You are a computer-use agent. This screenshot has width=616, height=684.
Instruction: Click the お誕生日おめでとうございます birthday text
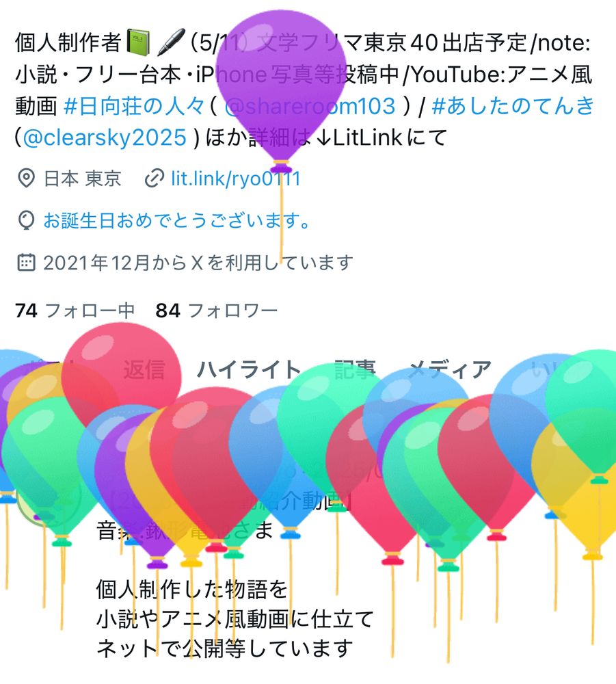tap(176, 220)
